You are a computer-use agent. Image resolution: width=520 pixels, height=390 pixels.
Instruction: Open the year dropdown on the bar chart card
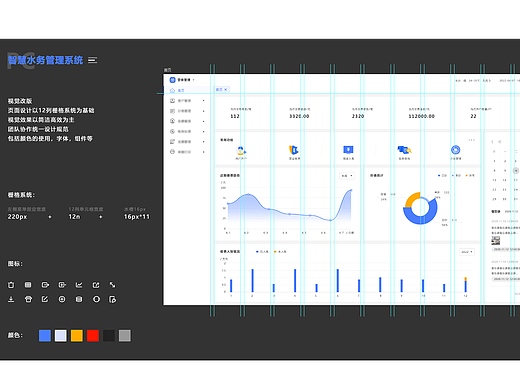click(x=467, y=252)
